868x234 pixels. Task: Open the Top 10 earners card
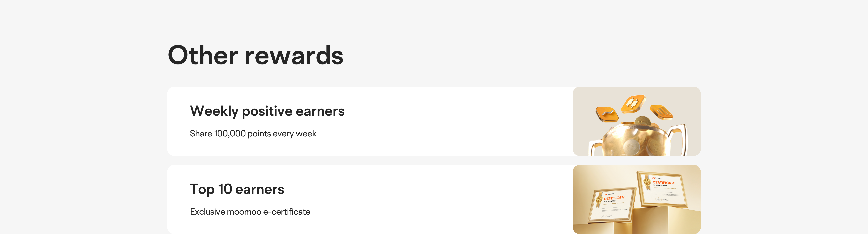pyautogui.click(x=434, y=199)
